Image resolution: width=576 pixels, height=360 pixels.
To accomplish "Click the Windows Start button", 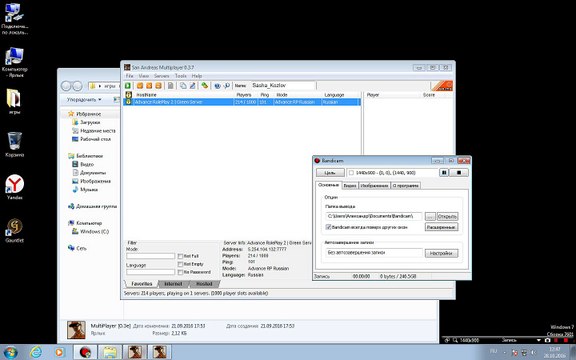I will [11, 353].
